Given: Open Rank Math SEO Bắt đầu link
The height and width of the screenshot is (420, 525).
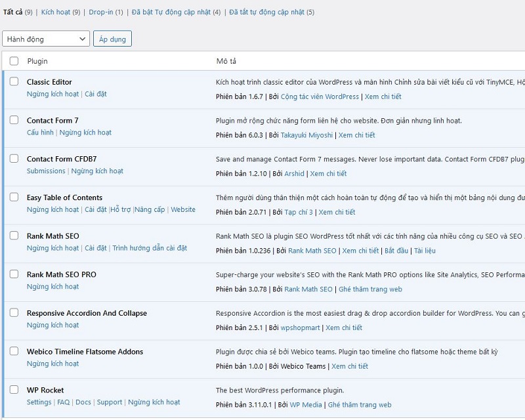Looking at the screenshot, I should (396, 251).
